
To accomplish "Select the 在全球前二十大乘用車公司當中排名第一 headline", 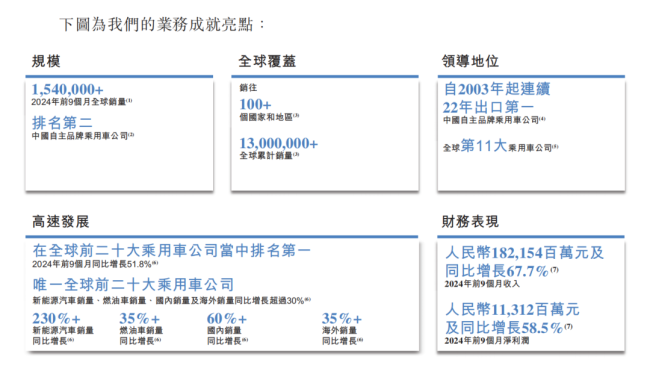I will [x=171, y=250].
